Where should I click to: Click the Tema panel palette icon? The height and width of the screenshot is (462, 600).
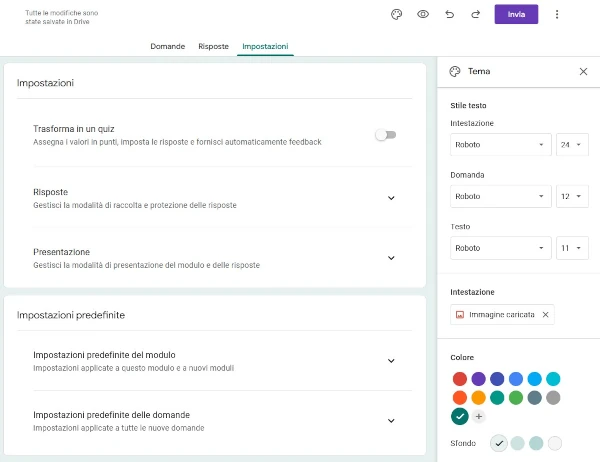(455, 72)
